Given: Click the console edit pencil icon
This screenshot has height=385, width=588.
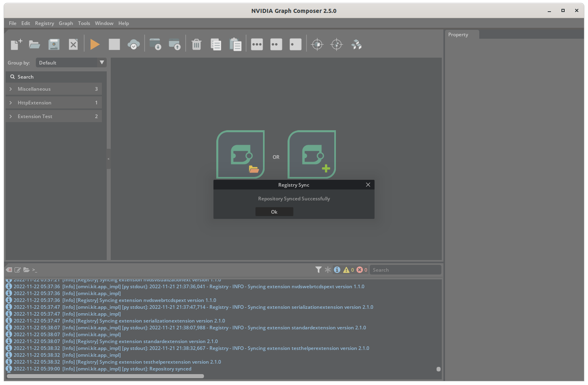Looking at the screenshot, I should point(18,270).
